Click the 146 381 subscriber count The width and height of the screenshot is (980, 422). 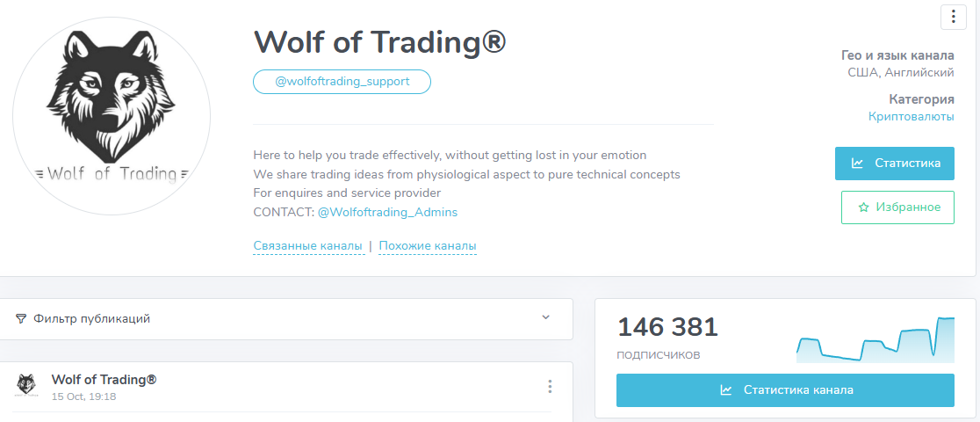click(x=667, y=328)
